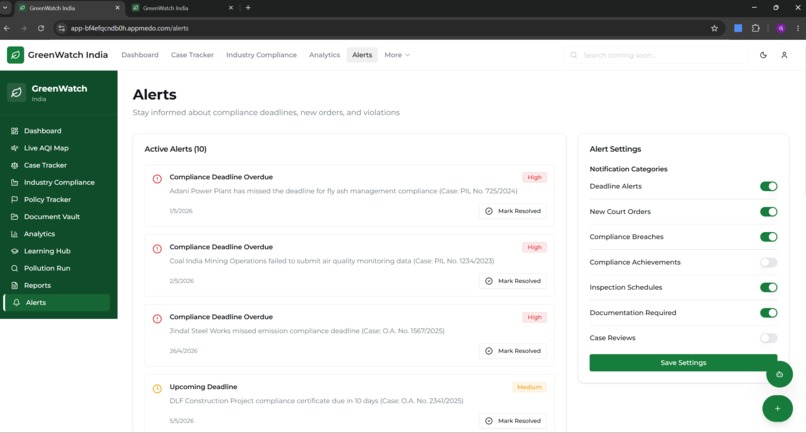Click the GreenWatch India leaf logo in header
This screenshot has width=806, height=433.
coord(15,55)
